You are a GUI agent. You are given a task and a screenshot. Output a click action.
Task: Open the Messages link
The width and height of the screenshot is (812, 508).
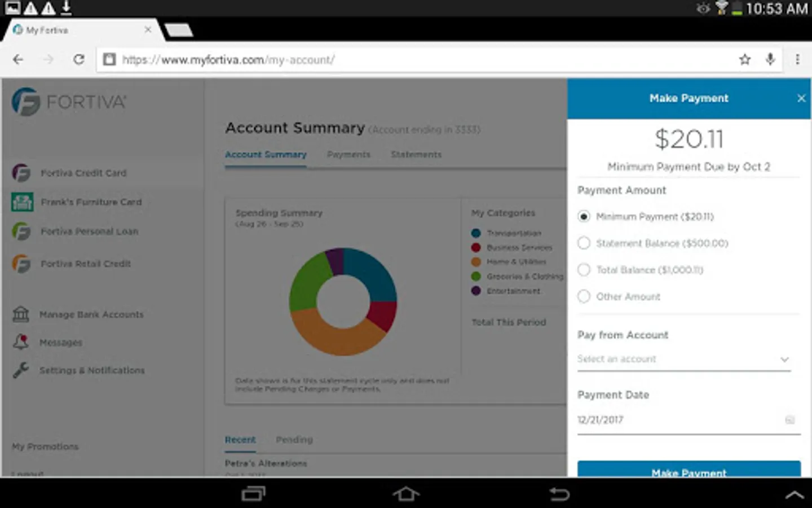tap(61, 343)
